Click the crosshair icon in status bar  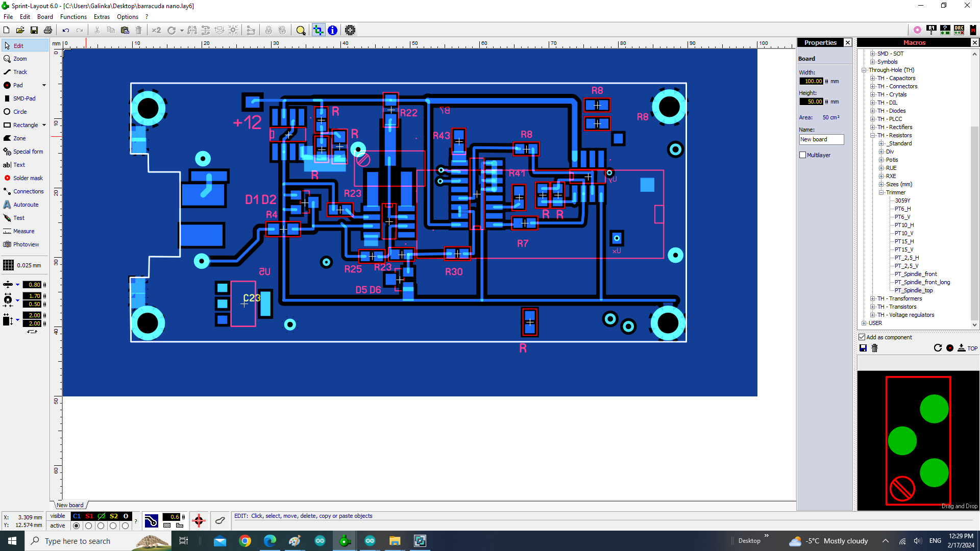pyautogui.click(x=199, y=520)
